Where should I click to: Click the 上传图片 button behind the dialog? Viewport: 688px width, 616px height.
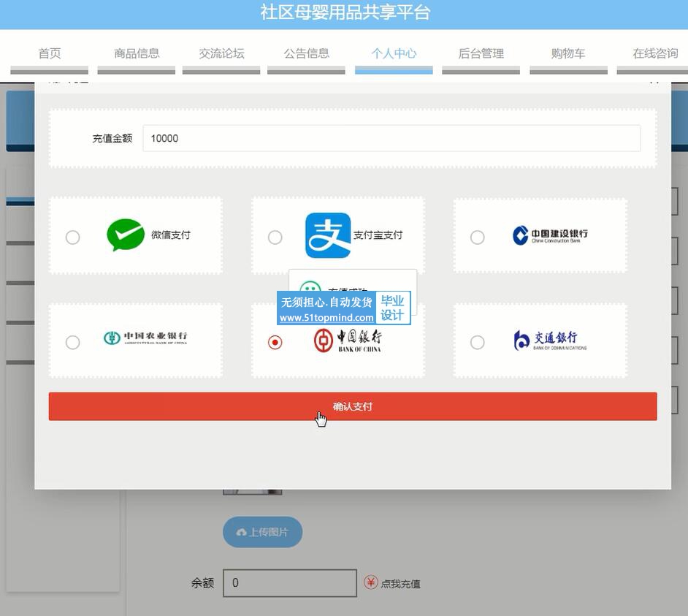tap(263, 532)
